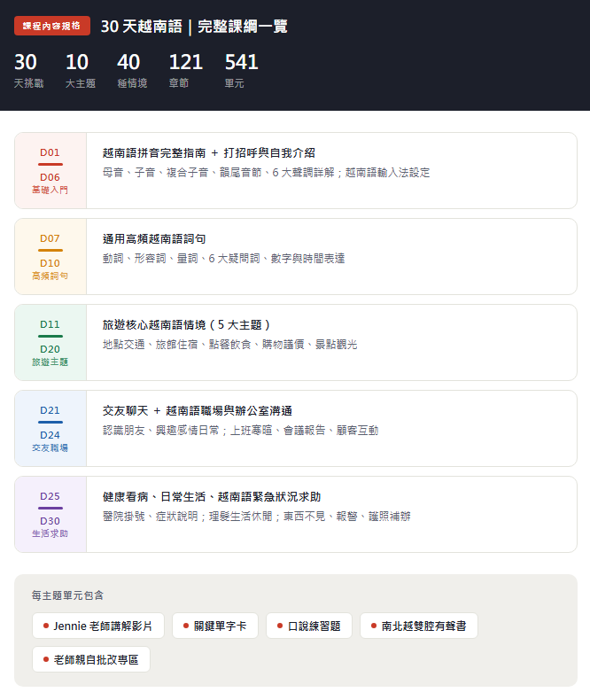Click title 旅遊核心越南語情境（5 大主題）

pyautogui.click(x=187, y=325)
